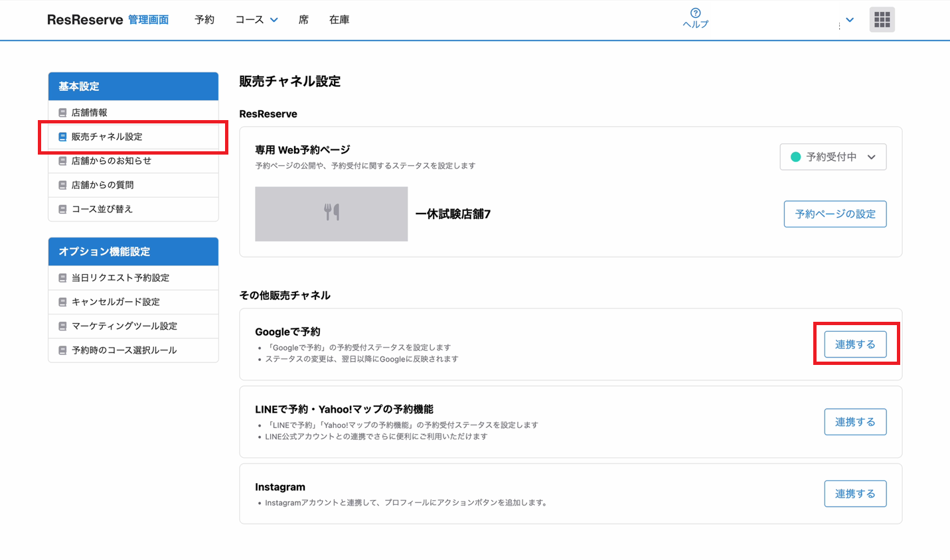
Task: Click the その他販売チャネル section heading
Action: (x=285, y=295)
